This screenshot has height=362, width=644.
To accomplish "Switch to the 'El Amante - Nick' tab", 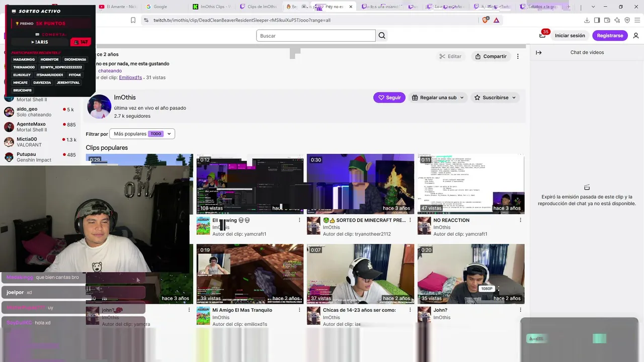I will click(x=118, y=7).
